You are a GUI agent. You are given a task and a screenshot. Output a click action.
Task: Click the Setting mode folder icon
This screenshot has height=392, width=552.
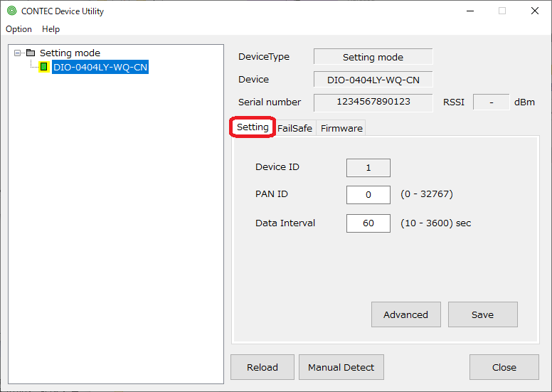coord(31,53)
